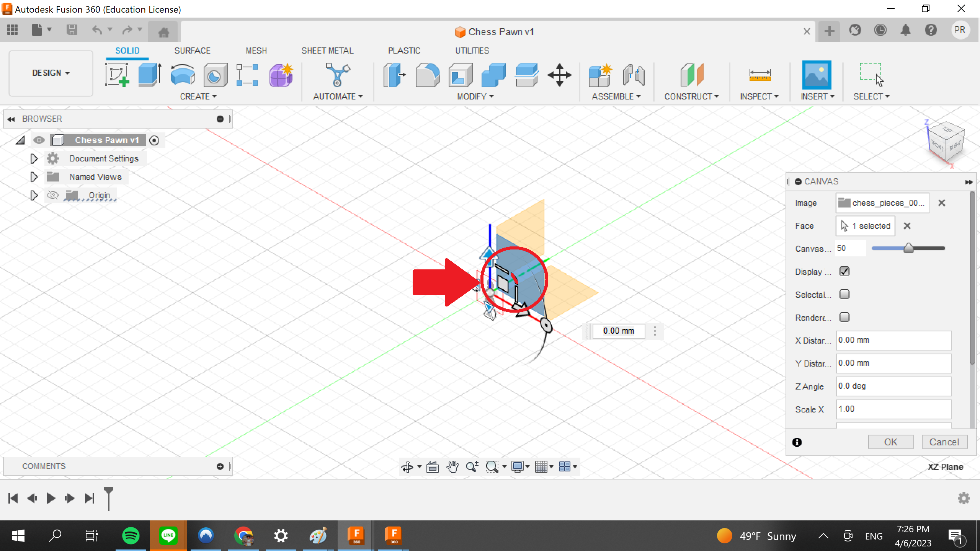Screen dimensions: 980x551
Task: Select the Create Sketch tool
Action: point(118,75)
